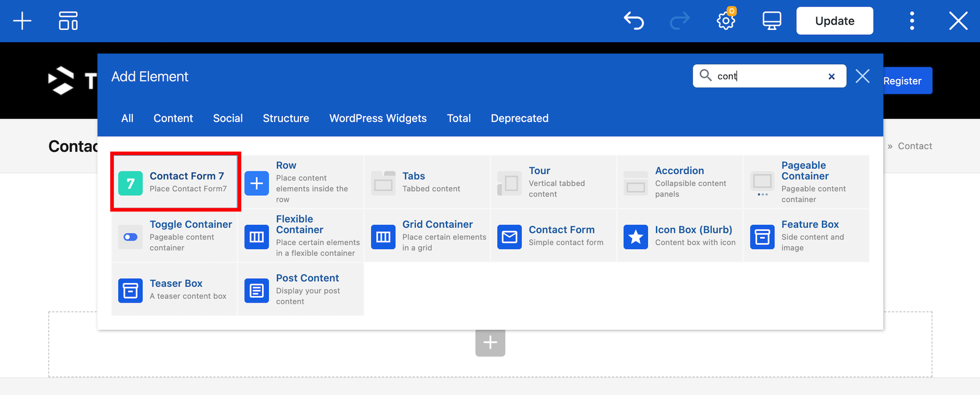Click the 'Post Content' title text
Viewport: 980px width, 395px height.
tap(307, 278)
